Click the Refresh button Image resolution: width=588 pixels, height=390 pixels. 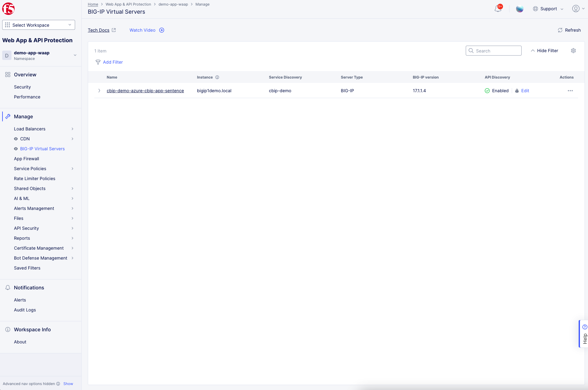pos(569,30)
